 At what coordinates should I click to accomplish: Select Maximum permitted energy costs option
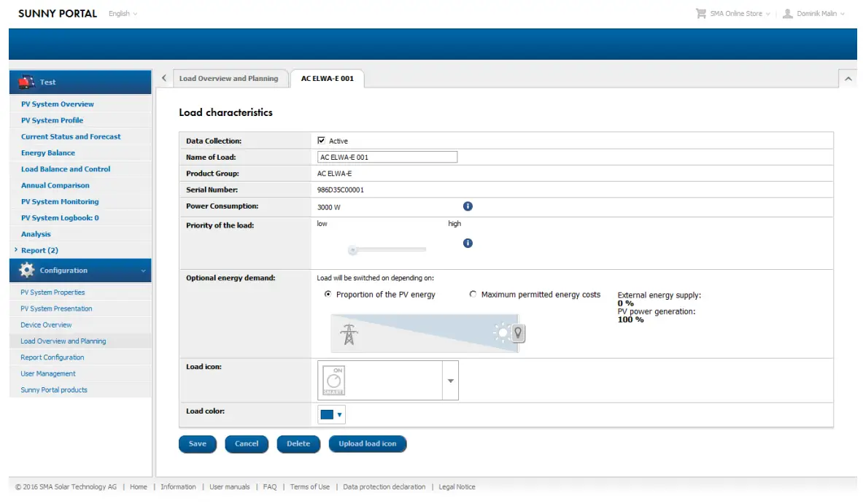473,294
